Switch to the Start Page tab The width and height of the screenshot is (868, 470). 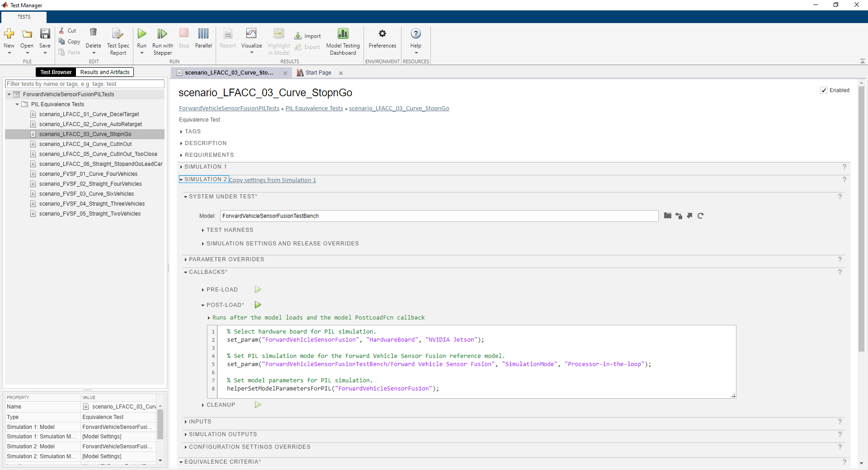point(318,73)
